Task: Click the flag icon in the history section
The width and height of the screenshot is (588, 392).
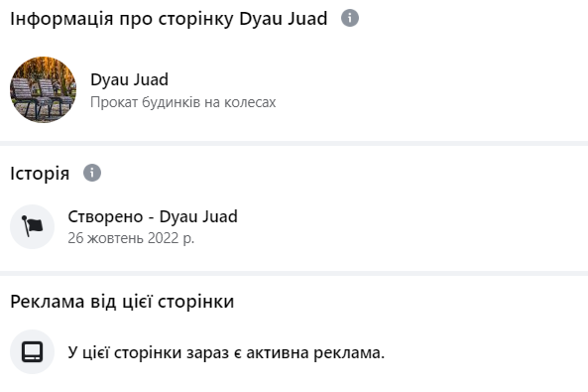Action: coord(33,226)
